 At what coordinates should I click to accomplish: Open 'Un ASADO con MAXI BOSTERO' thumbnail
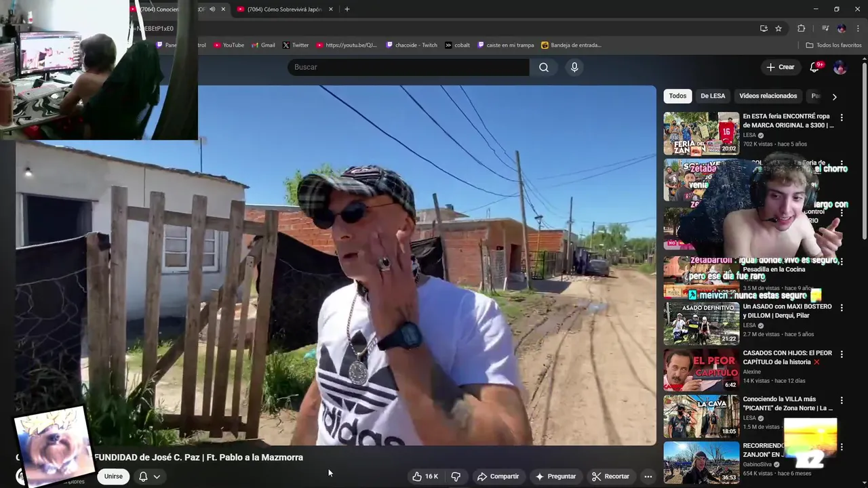[x=701, y=323]
